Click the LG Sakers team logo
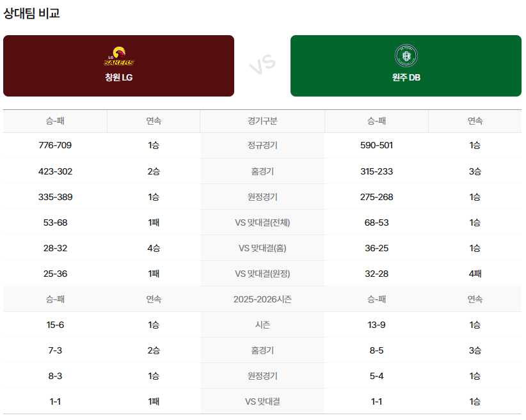Screen dimensions: 526x420 (119, 57)
